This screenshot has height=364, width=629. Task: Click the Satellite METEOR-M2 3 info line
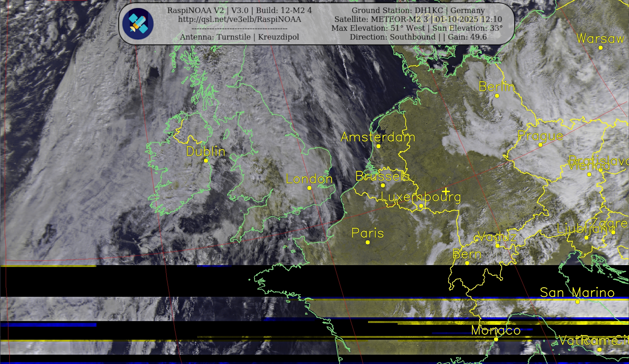pyautogui.click(x=418, y=19)
